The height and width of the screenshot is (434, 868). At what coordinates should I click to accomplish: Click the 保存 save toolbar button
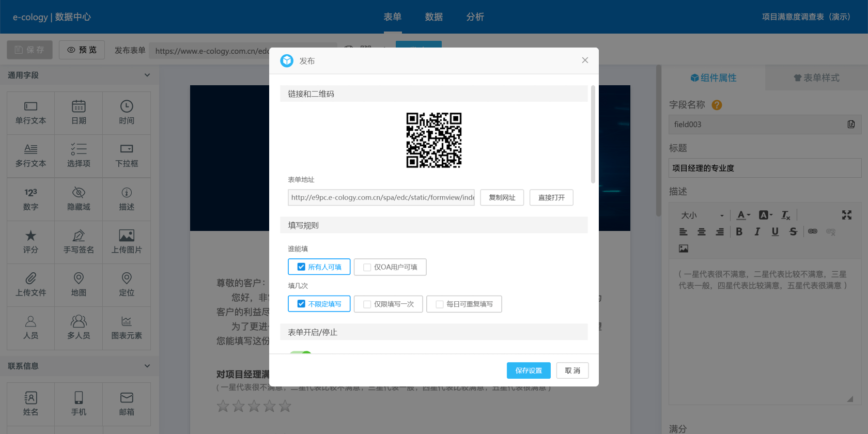coord(29,50)
